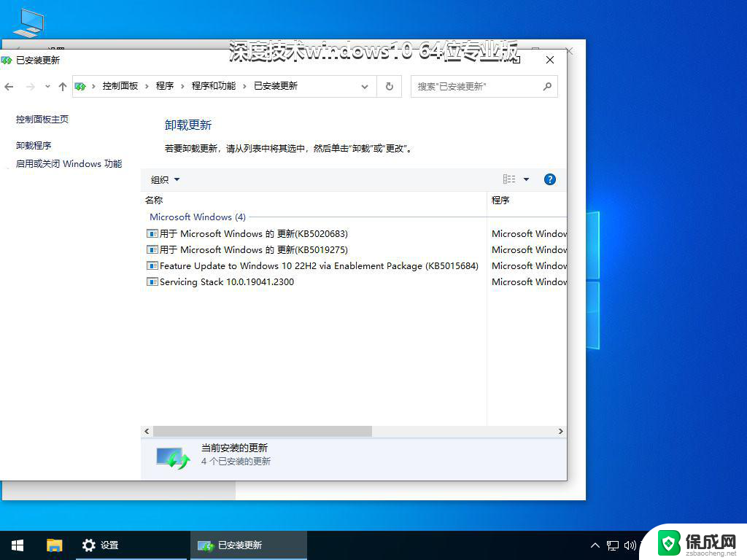Click the horizontal scrollbar left arrow
This screenshot has height=560, width=747.
tap(147, 432)
